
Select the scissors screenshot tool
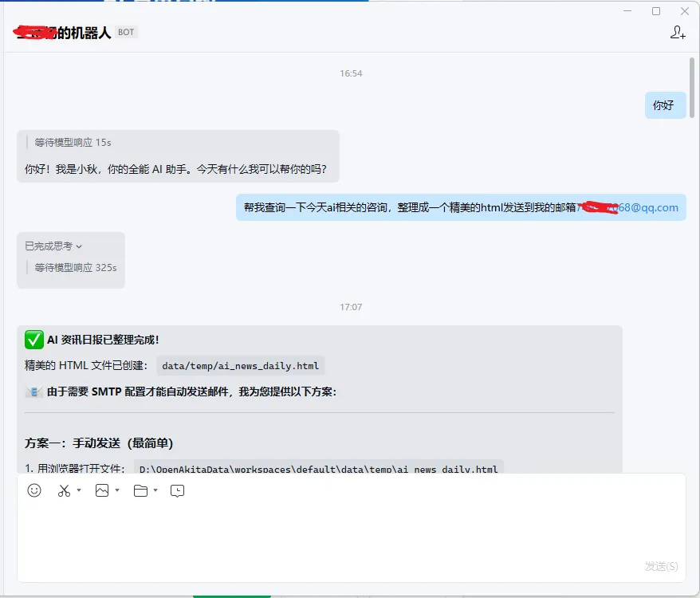(64, 490)
